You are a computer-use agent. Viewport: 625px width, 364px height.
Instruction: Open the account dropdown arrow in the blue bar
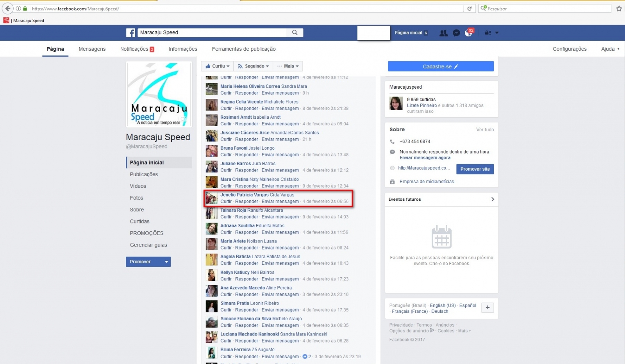[x=497, y=33]
